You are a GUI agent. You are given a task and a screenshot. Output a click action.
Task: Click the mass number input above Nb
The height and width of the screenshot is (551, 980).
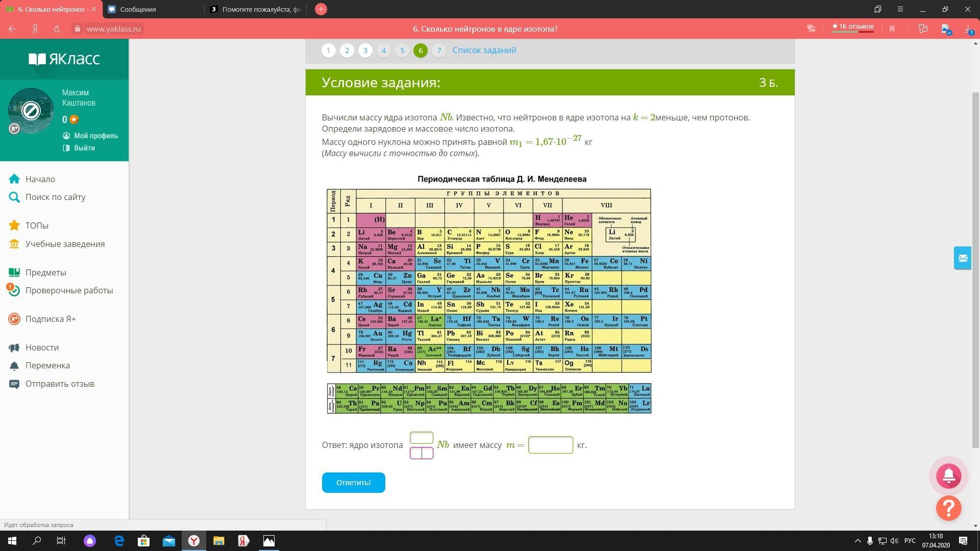pos(421,438)
